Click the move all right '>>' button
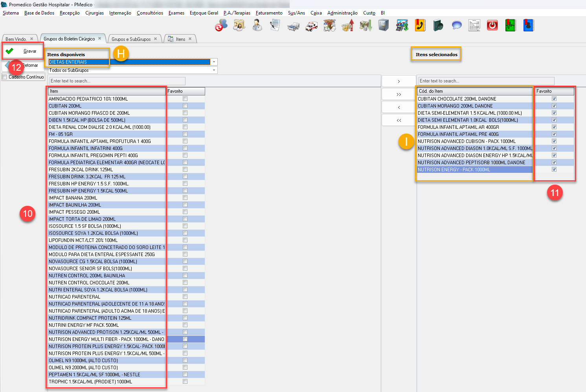This screenshot has height=392, width=586. (x=399, y=94)
